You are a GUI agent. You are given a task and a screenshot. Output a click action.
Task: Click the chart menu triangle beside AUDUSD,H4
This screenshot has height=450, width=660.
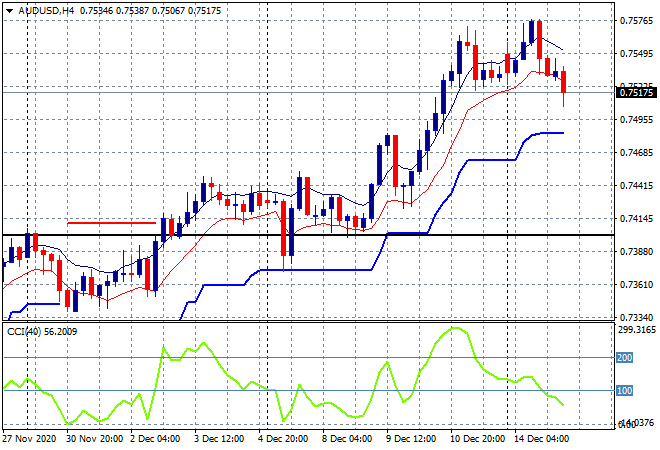click(10, 11)
